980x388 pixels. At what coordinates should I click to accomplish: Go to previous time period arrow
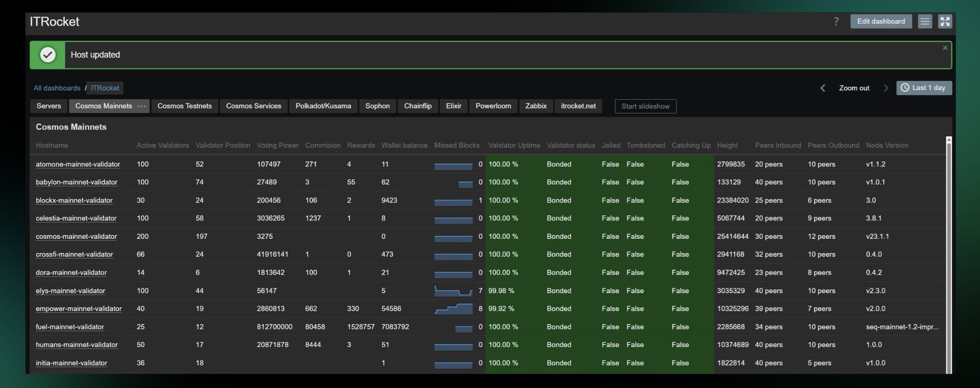tap(823, 88)
